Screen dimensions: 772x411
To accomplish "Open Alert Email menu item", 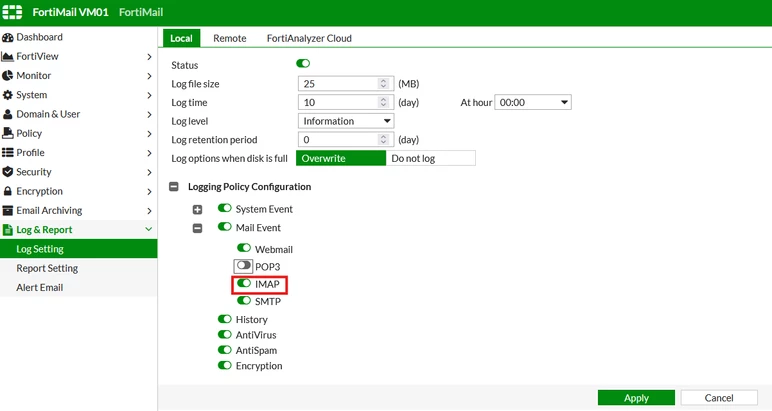I will coord(79,287).
